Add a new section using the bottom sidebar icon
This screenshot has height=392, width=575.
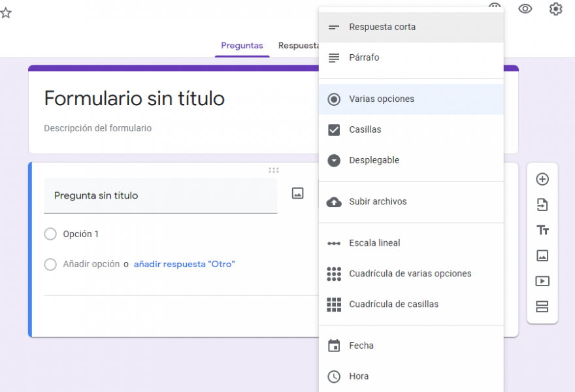pos(542,306)
